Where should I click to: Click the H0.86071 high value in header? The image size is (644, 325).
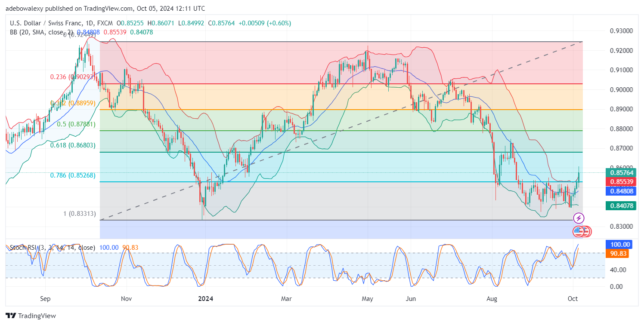pyautogui.click(x=161, y=23)
